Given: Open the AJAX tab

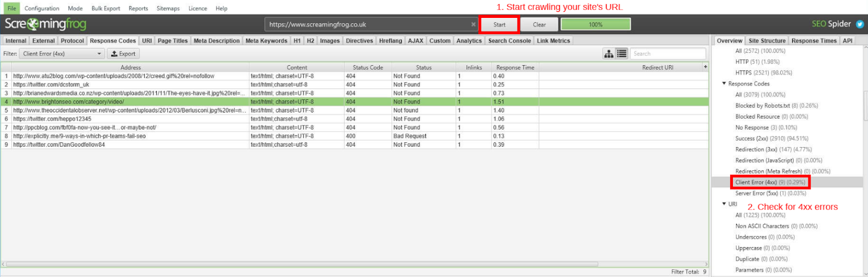Looking at the screenshot, I should coord(416,41).
